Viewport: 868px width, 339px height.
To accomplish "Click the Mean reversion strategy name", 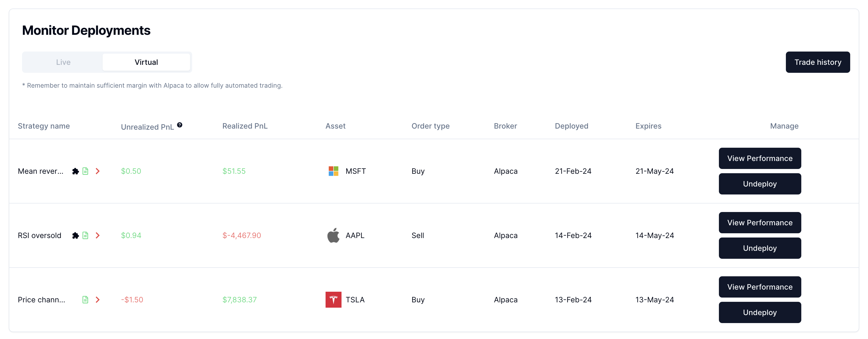I will (40, 171).
